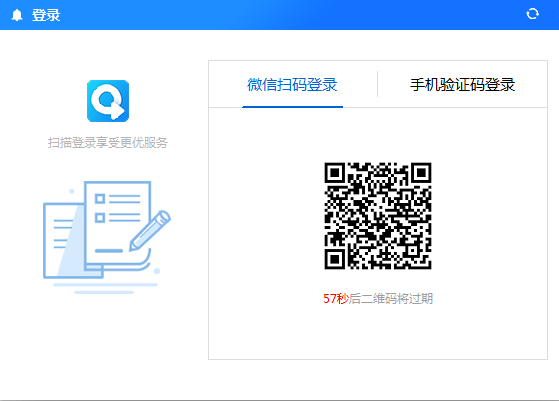Click the pencil in the illustration
559x401 pixels.
tap(150, 231)
